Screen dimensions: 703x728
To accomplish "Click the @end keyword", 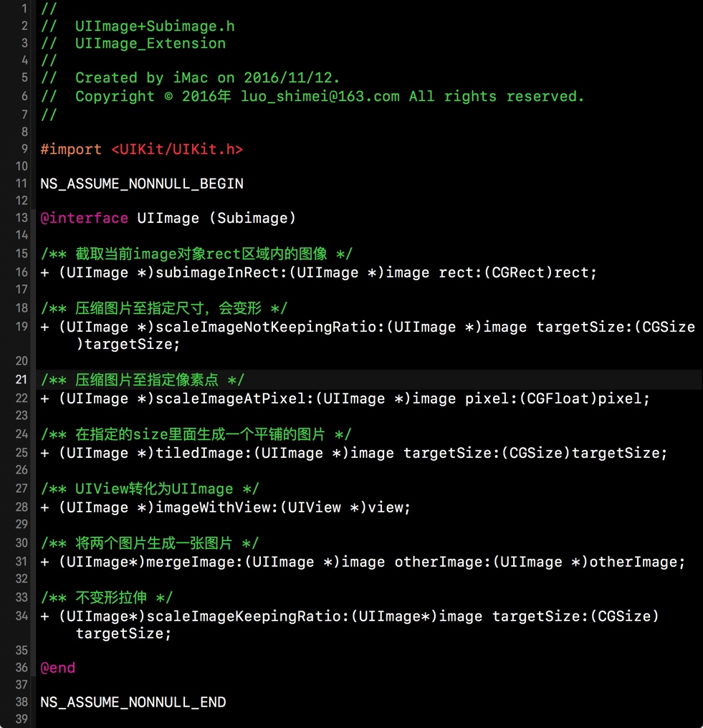I will pos(57,668).
